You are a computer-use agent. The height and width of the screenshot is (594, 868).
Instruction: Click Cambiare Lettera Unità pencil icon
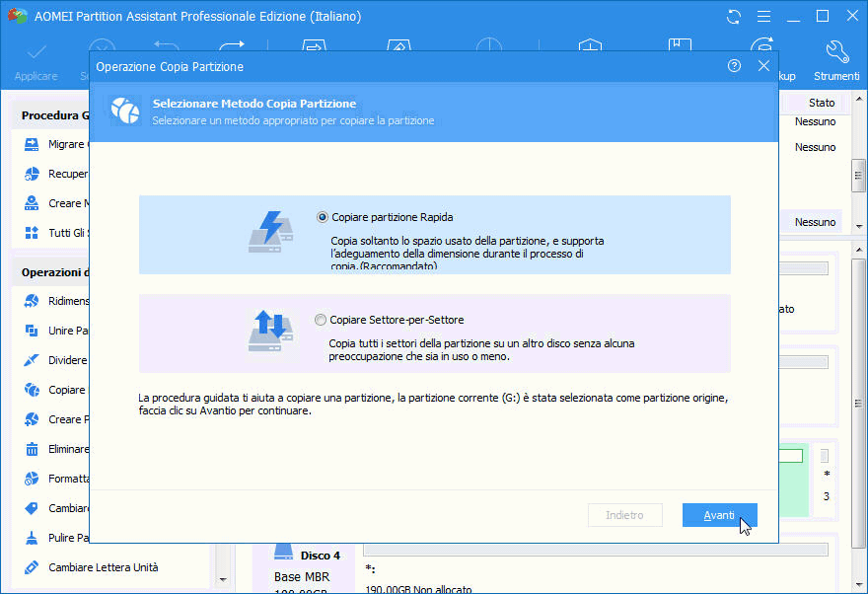point(32,567)
